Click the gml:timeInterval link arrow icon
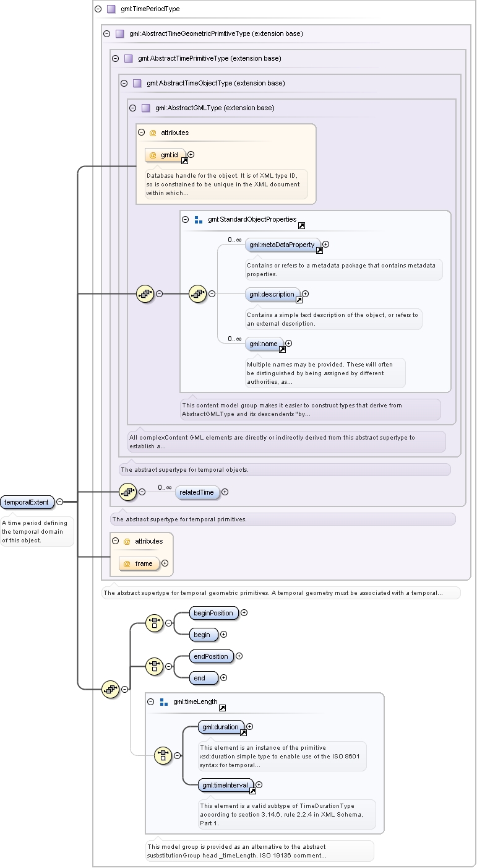 [x=252, y=790]
